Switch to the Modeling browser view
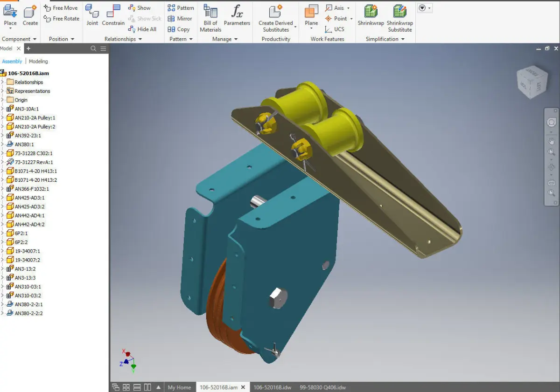This screenshot has height=392, width=560. pos(38,61)
